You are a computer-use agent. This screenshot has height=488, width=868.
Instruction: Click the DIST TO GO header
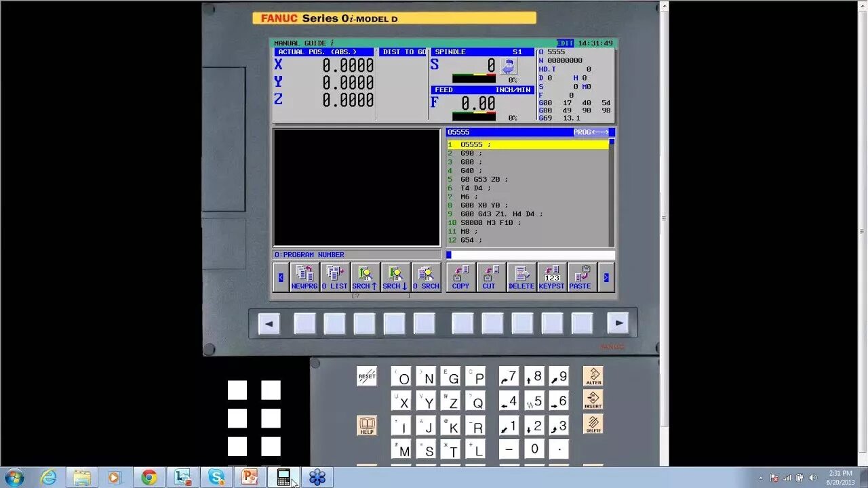[x=403, y=52]
